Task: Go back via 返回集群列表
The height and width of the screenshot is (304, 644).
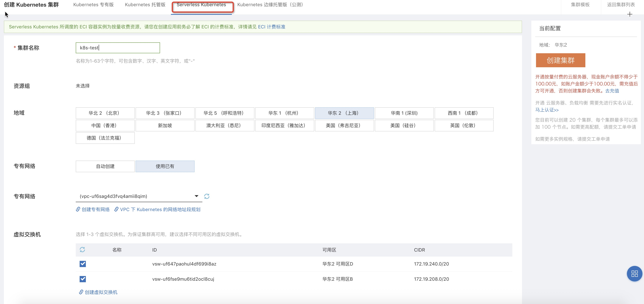Action: pyautogui.click(x=621, y=4)
